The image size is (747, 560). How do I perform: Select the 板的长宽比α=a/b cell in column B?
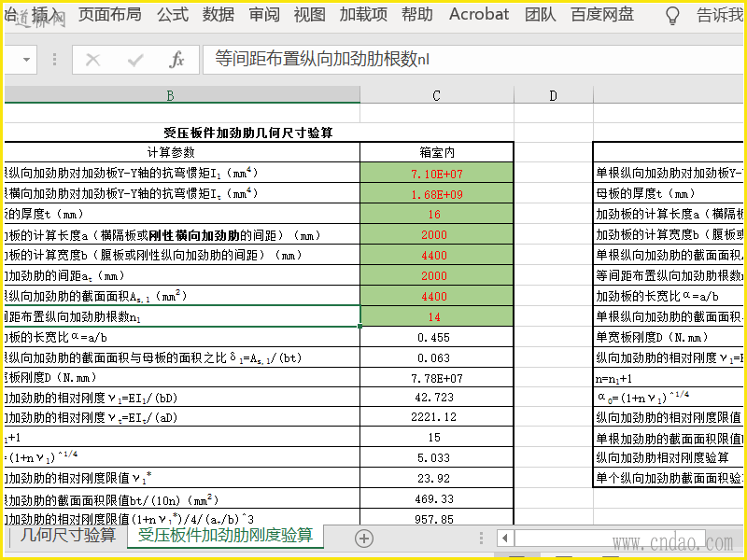coord(182,337)
